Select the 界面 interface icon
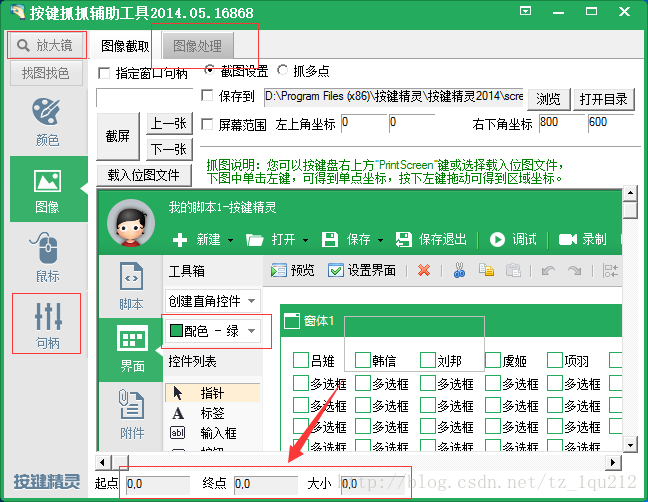The image size is (648, 502). click(x=132, y=338)
